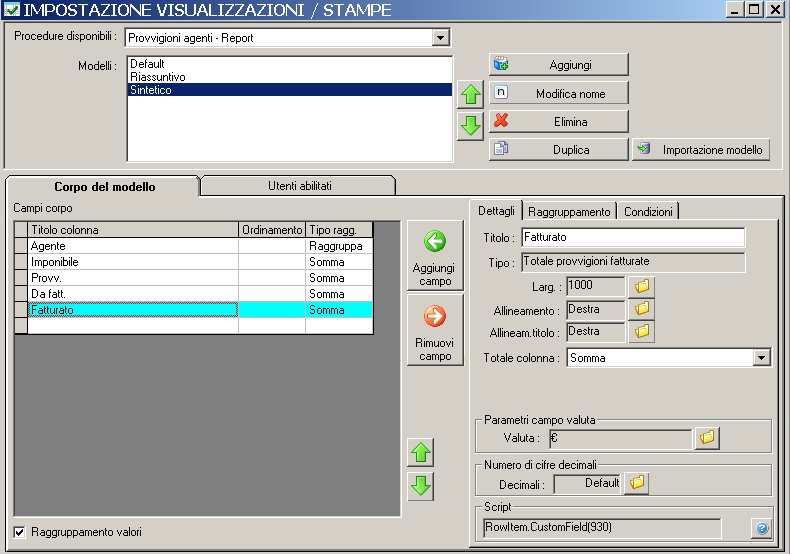The height and width of the screenshot is (554, 790).
Task: Open folder picker next to Allineamento field
Action: coord(642,309)
